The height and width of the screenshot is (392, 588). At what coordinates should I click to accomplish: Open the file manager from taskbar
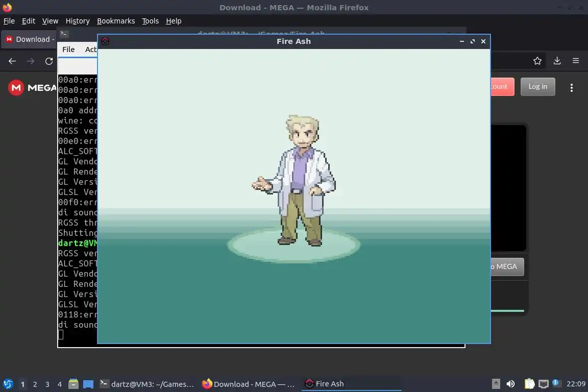[73, 384]
